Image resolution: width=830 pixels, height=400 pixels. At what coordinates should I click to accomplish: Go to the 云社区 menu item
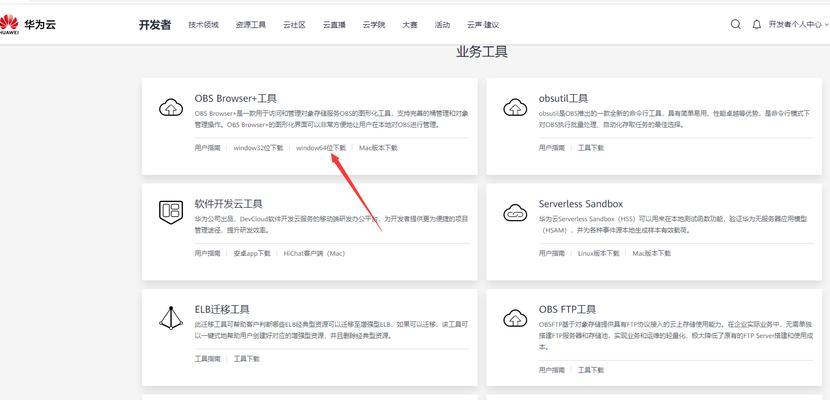(294, 25)
